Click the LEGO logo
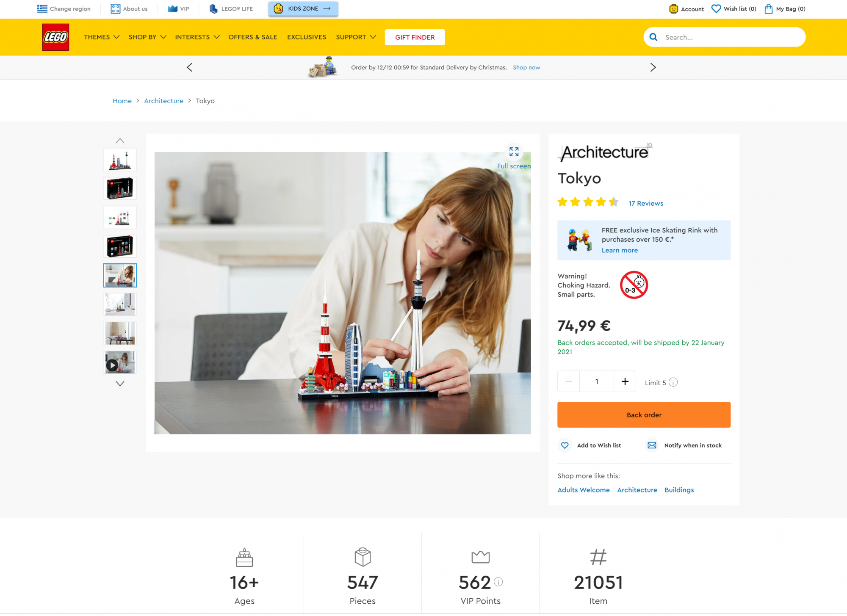 click(x=55, y=37)
